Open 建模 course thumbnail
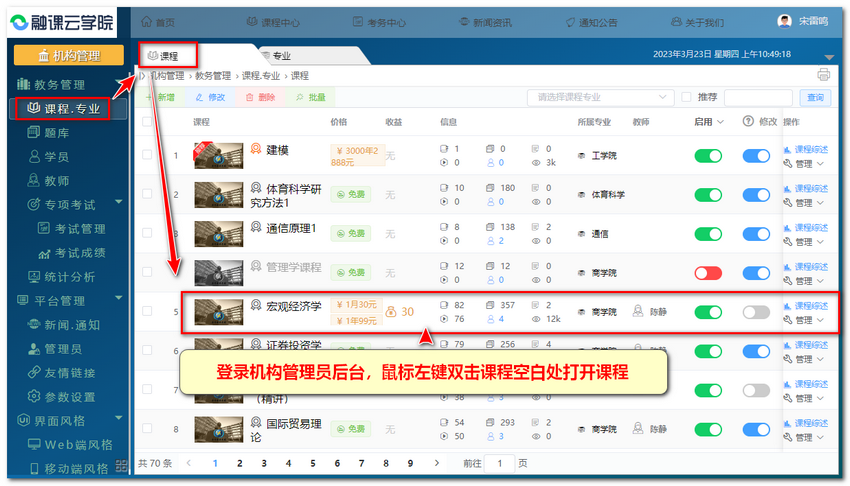This screenshot has width=850, height=486. pos(218,155)
